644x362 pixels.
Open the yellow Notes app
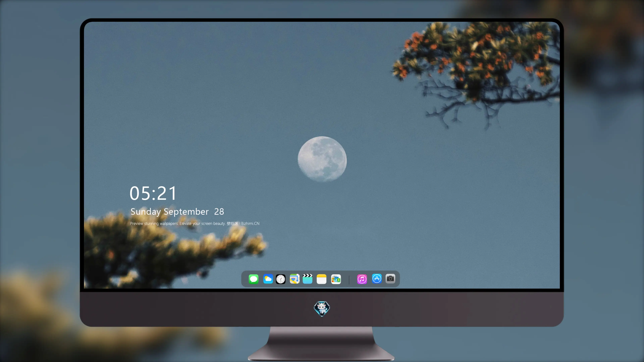(321, 279)
